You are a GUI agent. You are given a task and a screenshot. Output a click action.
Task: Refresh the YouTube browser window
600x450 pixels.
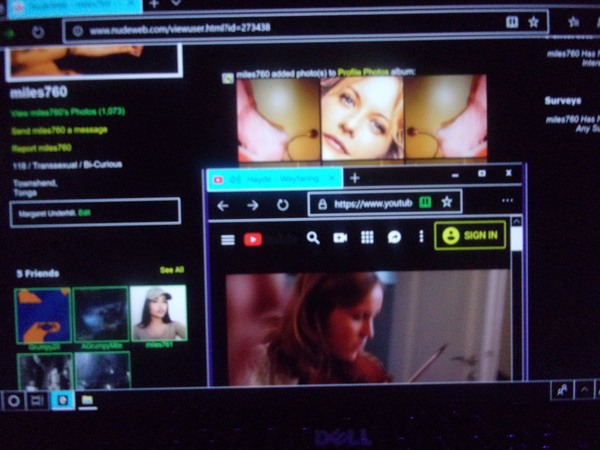282,204
